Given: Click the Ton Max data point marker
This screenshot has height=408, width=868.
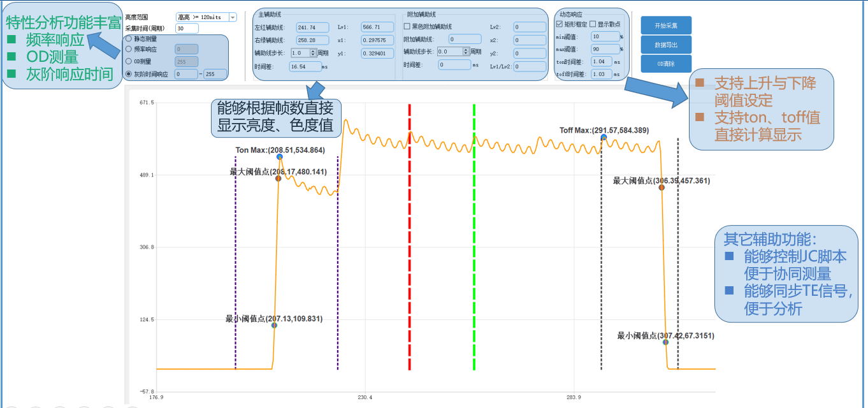Looking at the screenshot, I should [x=280, y=157].
